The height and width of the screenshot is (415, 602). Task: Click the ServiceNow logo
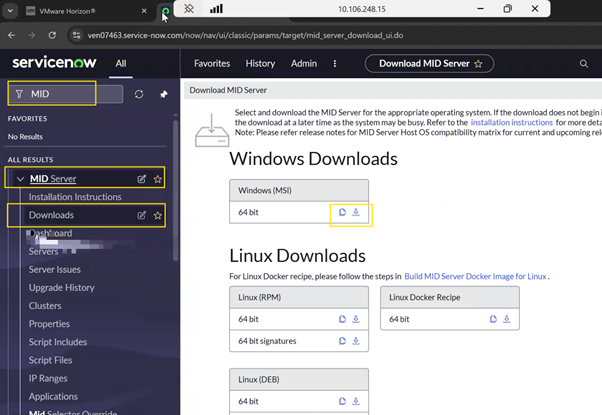[x=54, y=62]
